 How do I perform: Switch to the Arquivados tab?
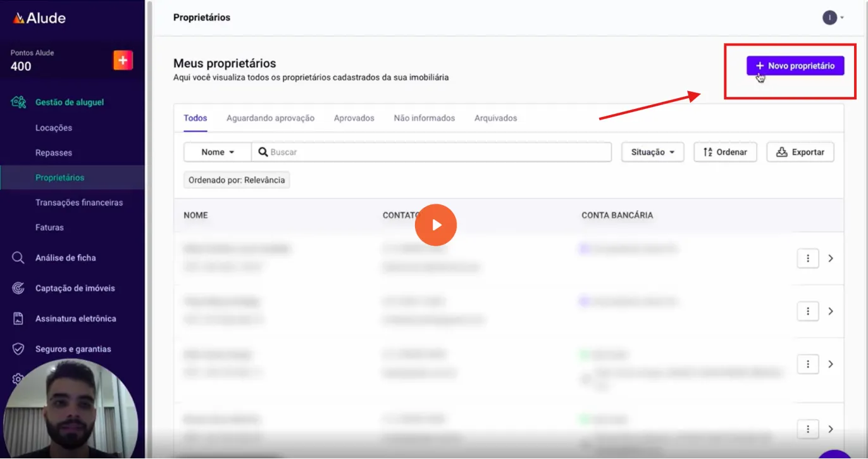[495, 118]
